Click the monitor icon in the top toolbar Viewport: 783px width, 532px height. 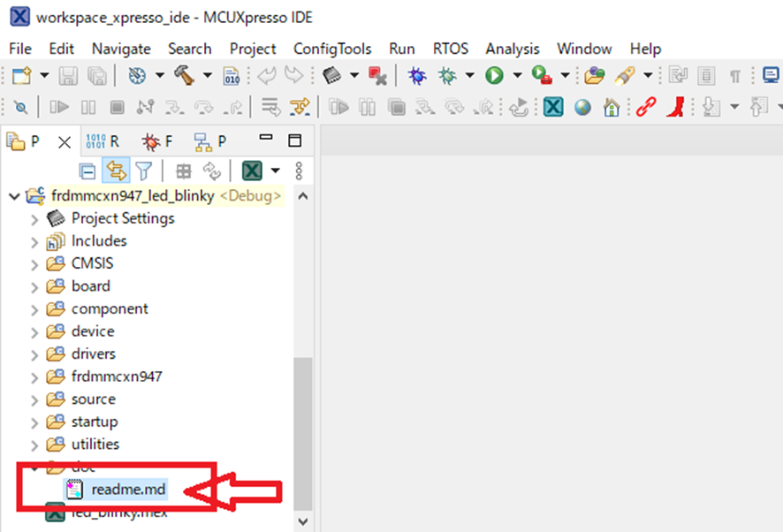772,75
